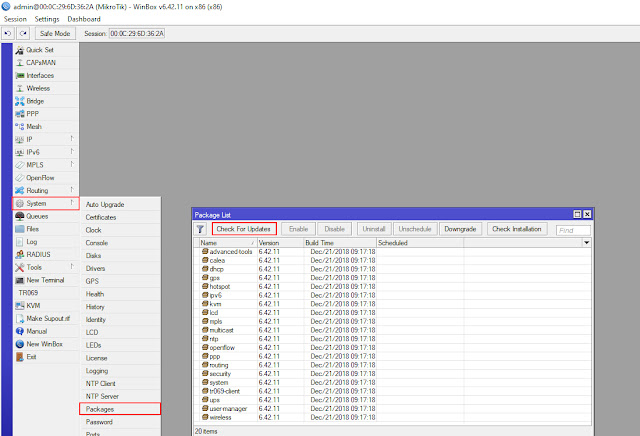
Task: Open Quick Set in sidebar
Action: pyautogui.click(x=46, y=50)
